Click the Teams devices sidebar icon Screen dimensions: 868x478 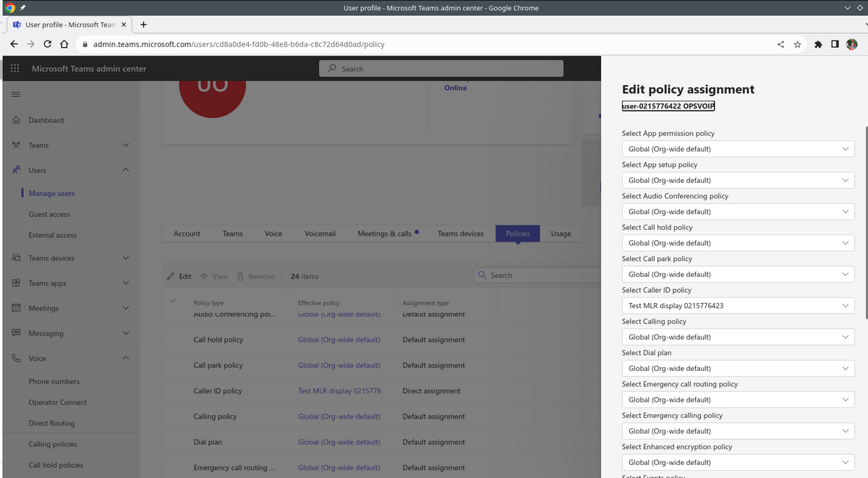coord(16,258)
